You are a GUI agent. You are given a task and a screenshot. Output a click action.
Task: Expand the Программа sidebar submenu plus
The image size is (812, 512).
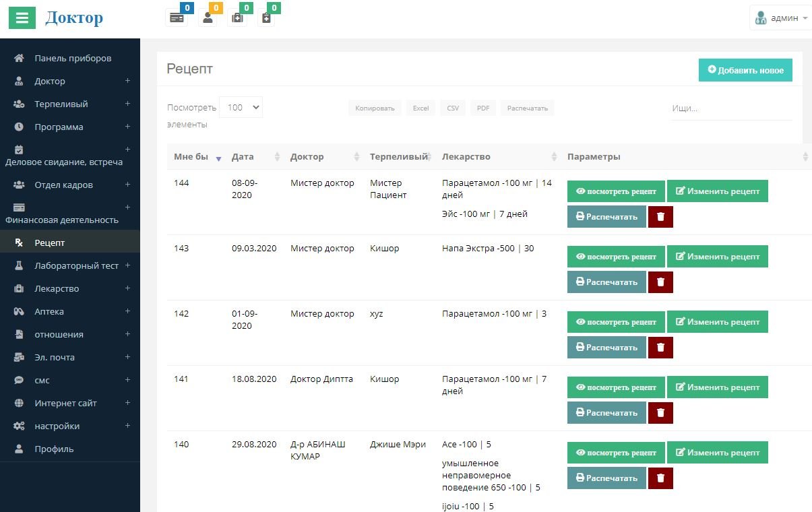pos(127,127)
